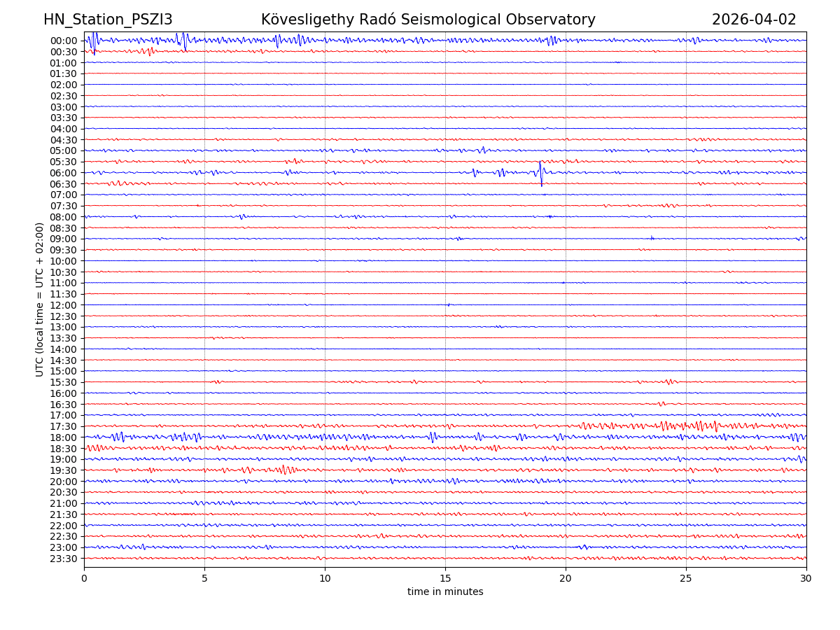The height and width of the screenshot is (630, 840).
Task: Click the 12:00 row time label
Action: [x=63, y=305]
